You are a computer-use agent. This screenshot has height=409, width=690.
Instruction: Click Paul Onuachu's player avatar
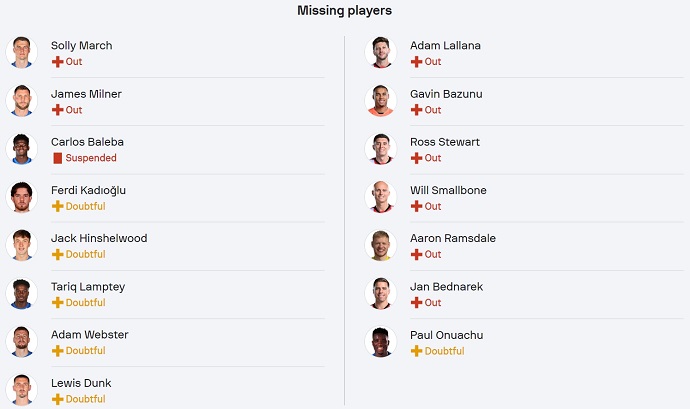tap(380, 342)
